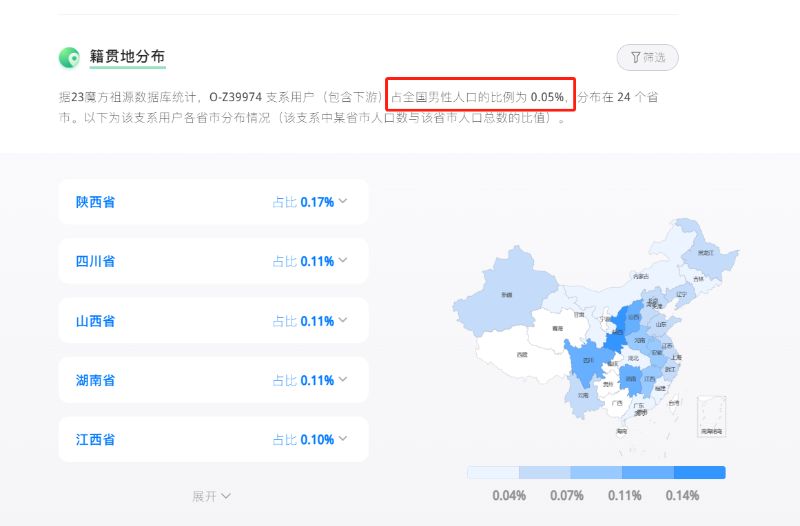
Task: Click the darkest blue legend segment
Action: coord(699,472)
